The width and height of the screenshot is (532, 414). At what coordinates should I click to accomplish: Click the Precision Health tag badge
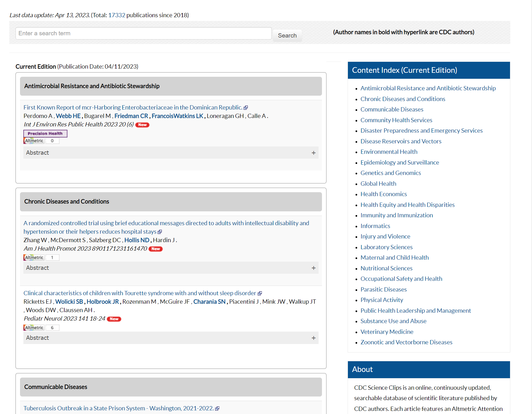pos(45,133)
